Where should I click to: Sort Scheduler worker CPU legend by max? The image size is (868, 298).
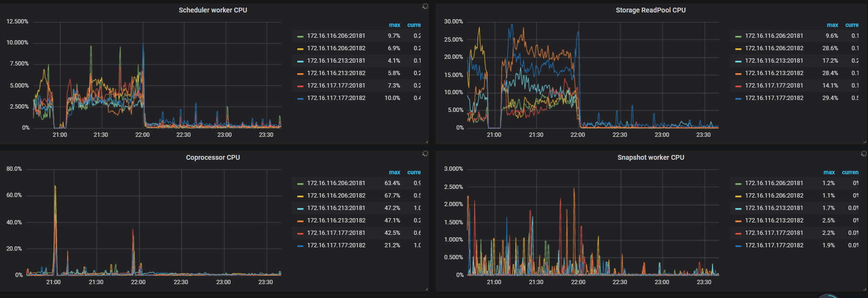click(394, 25)
